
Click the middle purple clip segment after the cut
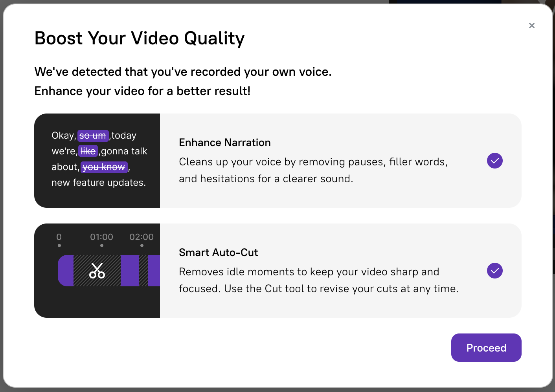point(130,271)
